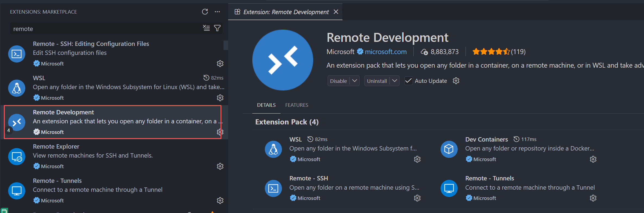644x213 pixels.
Task: Click the Remote Explorer extension icon
Action: 17,156
